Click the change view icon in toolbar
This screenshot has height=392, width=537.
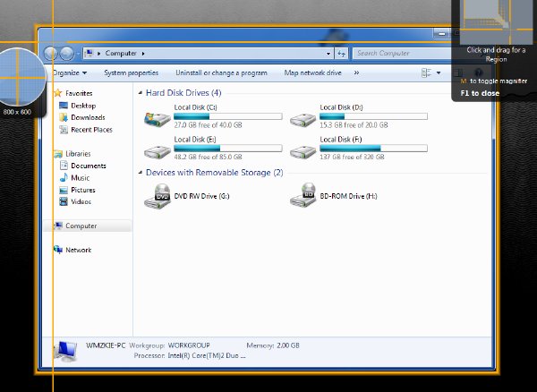pyautogui.click(x=426, y=72)
